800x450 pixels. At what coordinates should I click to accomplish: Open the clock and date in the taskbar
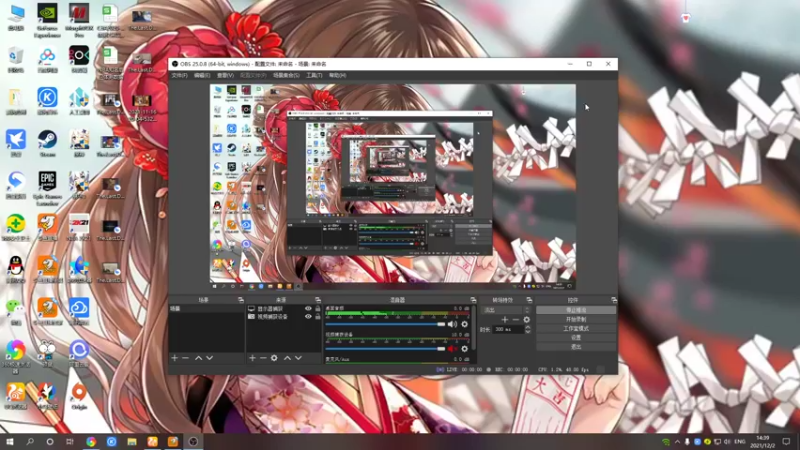coord(762,441)
